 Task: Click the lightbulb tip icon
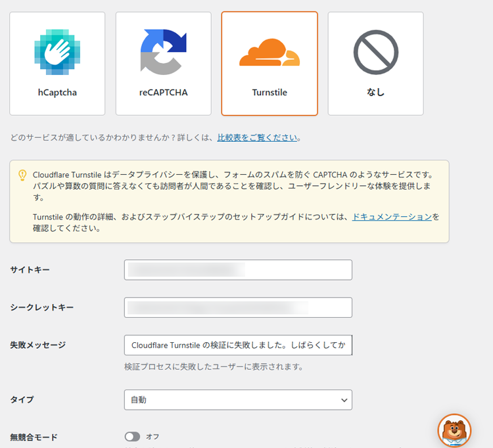(x=22, y=175)
